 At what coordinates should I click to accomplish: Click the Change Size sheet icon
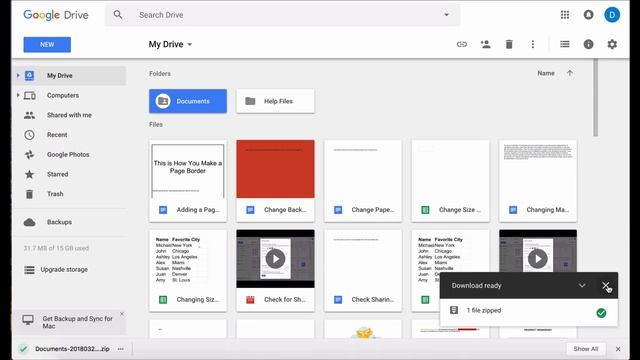click(425, 210)
